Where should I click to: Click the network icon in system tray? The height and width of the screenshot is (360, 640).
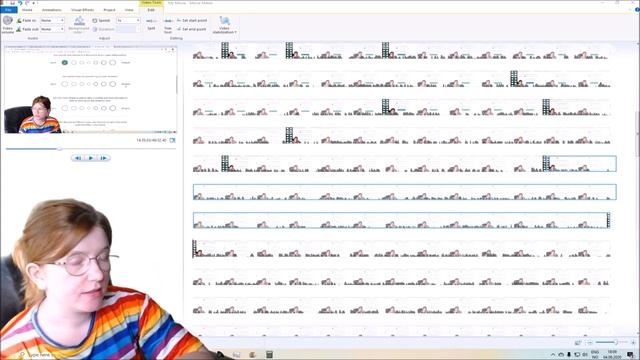[x=577, y=355]
